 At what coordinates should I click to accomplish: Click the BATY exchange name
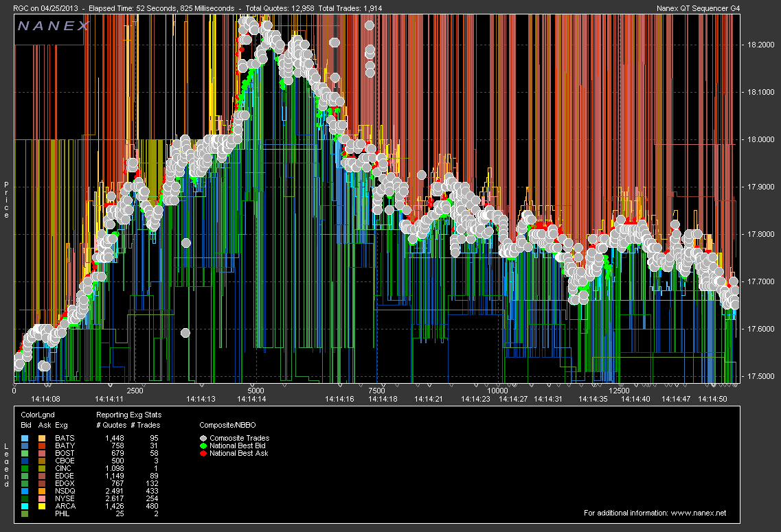65,446
